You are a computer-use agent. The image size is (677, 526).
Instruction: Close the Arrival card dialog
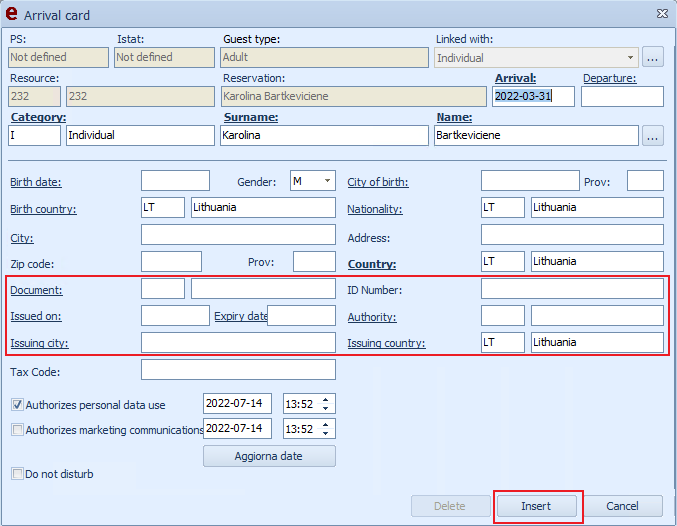tap(662, 14)
